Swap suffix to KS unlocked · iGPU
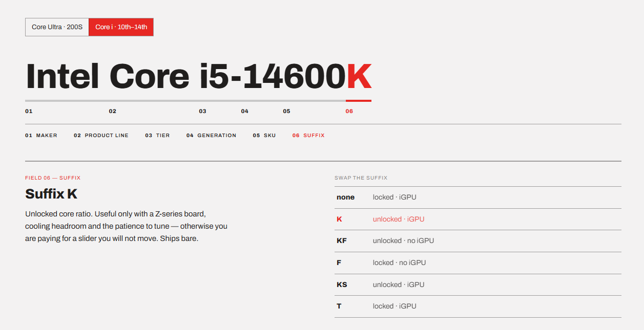Image resolution: width=644 pixels, height=330 pixels. [x=478, y=284]
